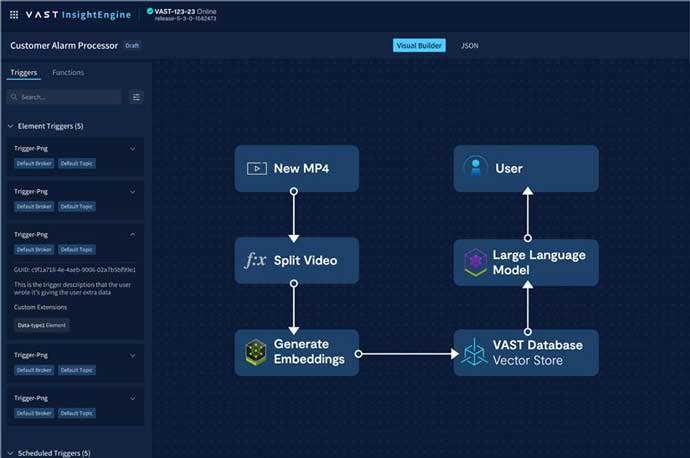Click the filter settings icon beside search
The height and width of the screenshot is (458, 690).
136,97
